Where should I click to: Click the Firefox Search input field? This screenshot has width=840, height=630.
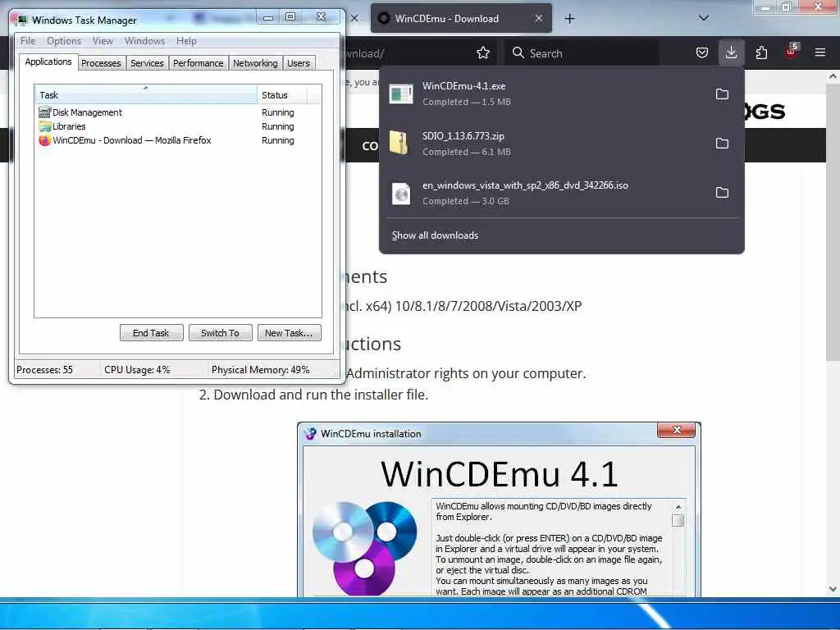[x=582, y=52]
